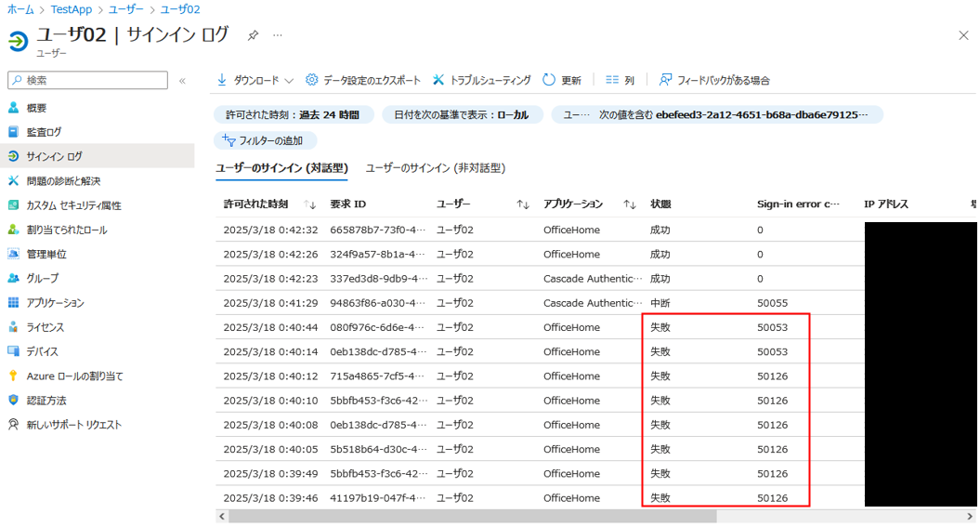Sort by ユーザー column arrows

click(x=523, y=204)
